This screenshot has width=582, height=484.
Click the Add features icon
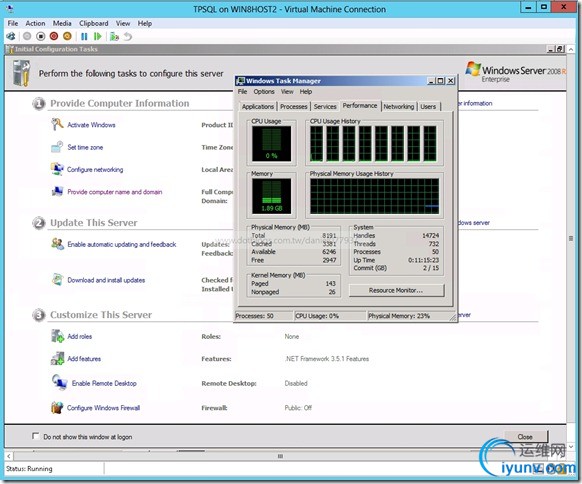pos(58,358)
